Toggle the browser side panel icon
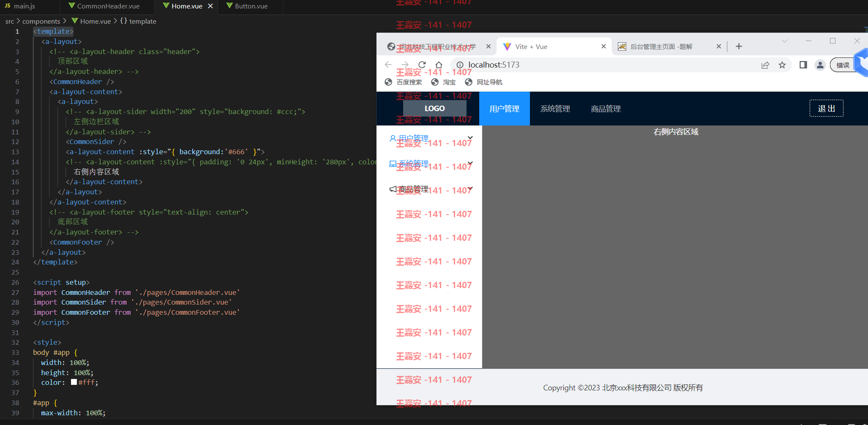 pyautogui.click(x=803, y=65)
